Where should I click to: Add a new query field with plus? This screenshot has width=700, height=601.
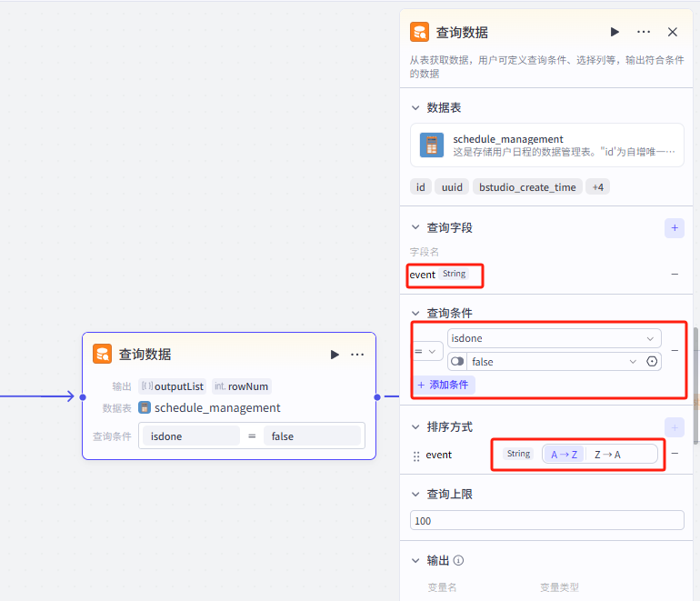click(674, 227)
